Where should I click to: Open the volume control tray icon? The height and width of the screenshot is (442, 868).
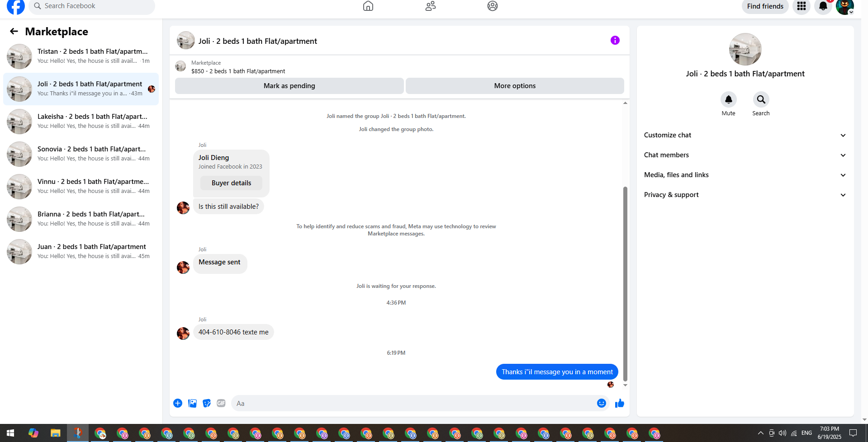783,433
